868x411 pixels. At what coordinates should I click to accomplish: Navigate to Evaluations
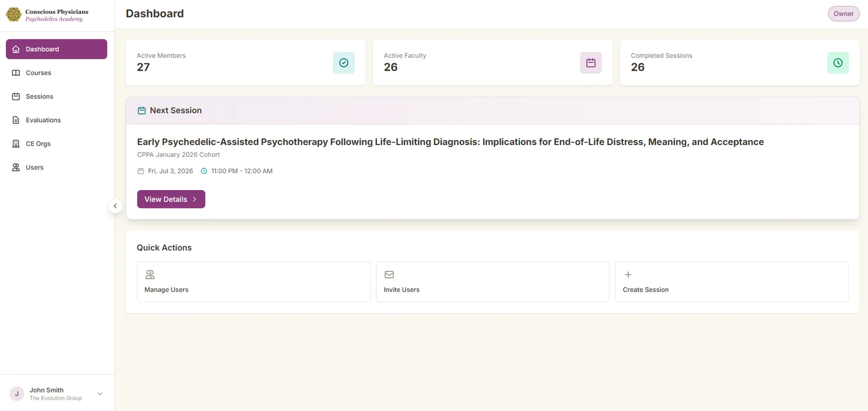click(x=56, y=120)
